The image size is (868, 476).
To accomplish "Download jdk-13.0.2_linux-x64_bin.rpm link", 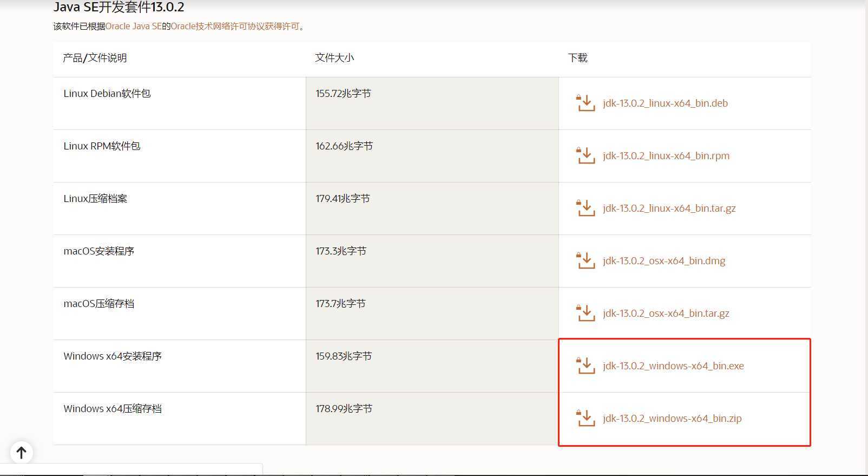I will pyautogui.click(x=666, y=155).
